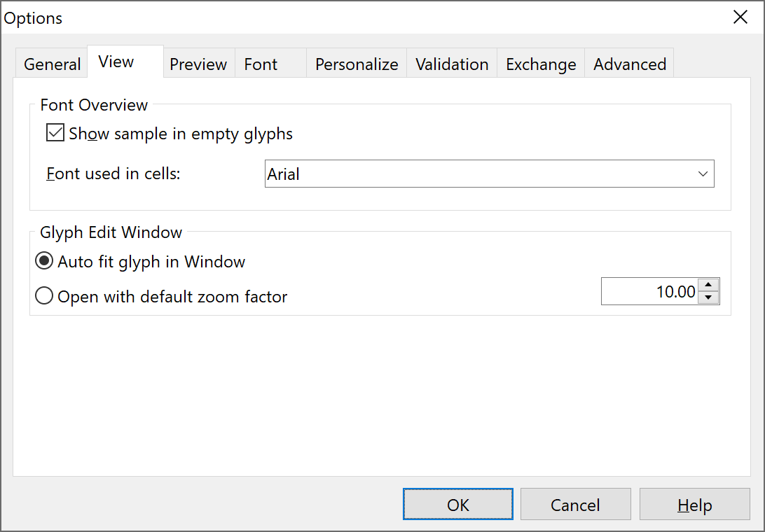Go to the Font tab
This screenshot has height=532, width=765.
[x=270, y=64]
